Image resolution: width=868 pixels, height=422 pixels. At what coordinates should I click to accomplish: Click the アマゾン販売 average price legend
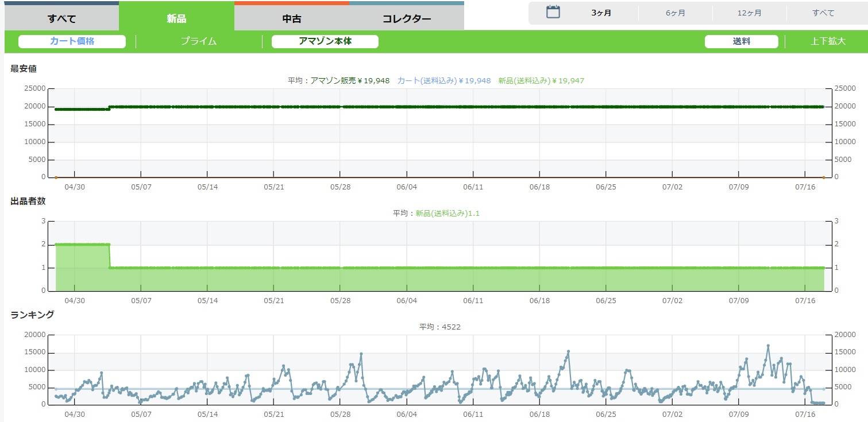[x=350, y=81]
